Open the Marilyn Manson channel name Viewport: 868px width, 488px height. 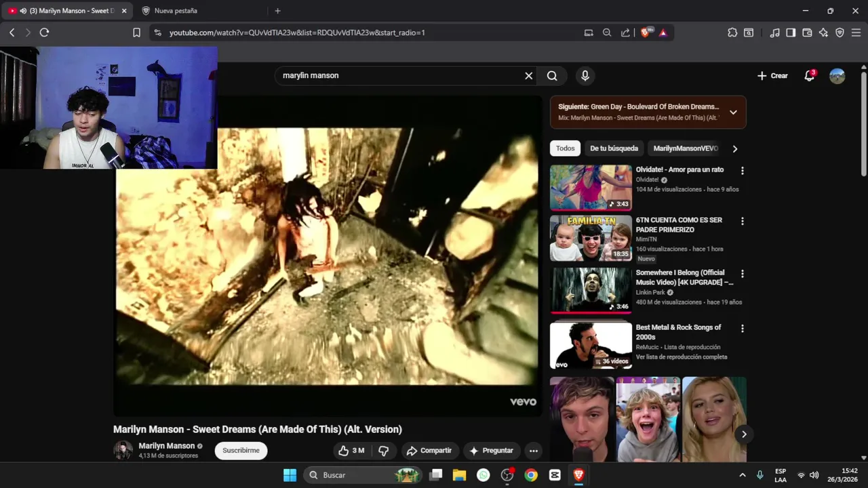click(x=167, y=446)
